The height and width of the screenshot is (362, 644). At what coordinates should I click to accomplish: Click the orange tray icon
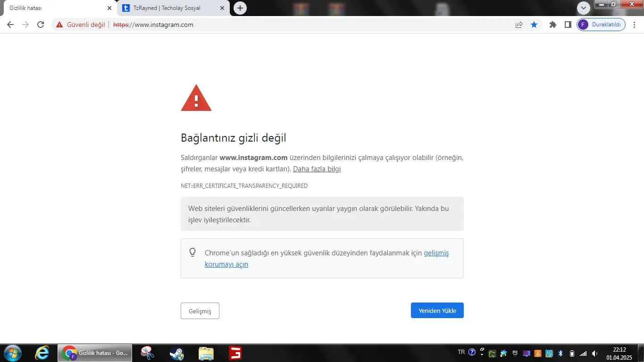[538, 354]
